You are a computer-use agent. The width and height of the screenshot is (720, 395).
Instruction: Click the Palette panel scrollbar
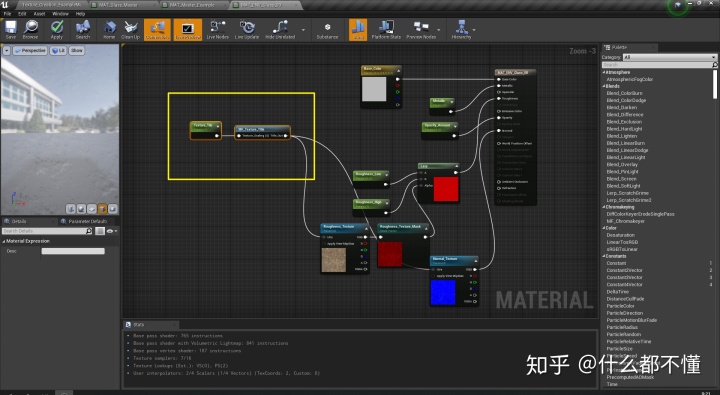[715, 84]
